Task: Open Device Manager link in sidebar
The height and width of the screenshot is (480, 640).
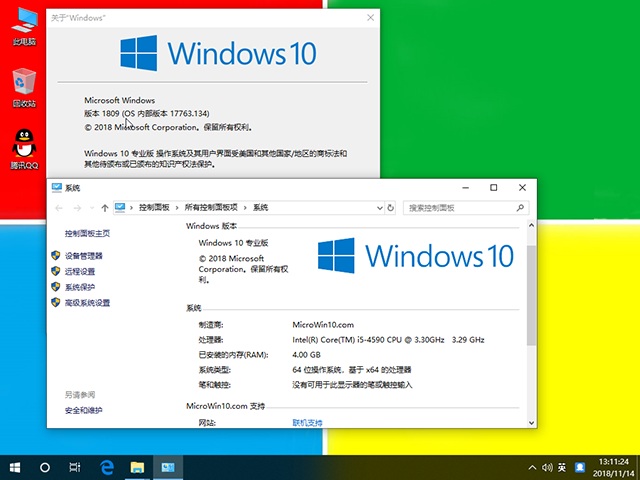Action: click(x=84, y=256)
